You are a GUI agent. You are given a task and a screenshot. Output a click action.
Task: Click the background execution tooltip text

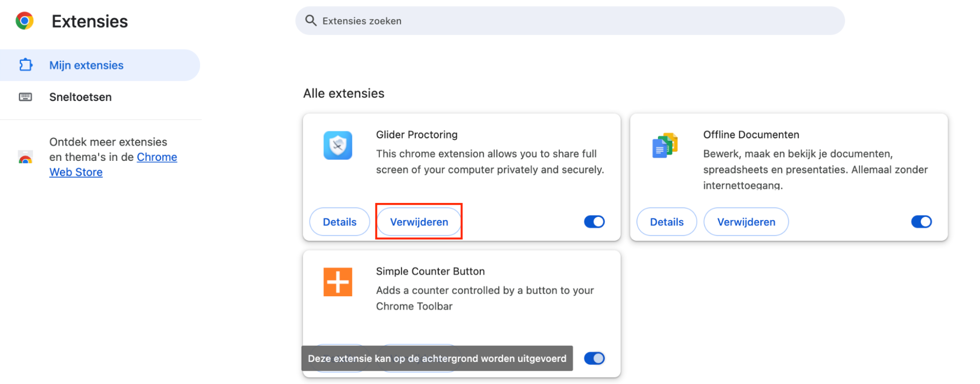437,358
